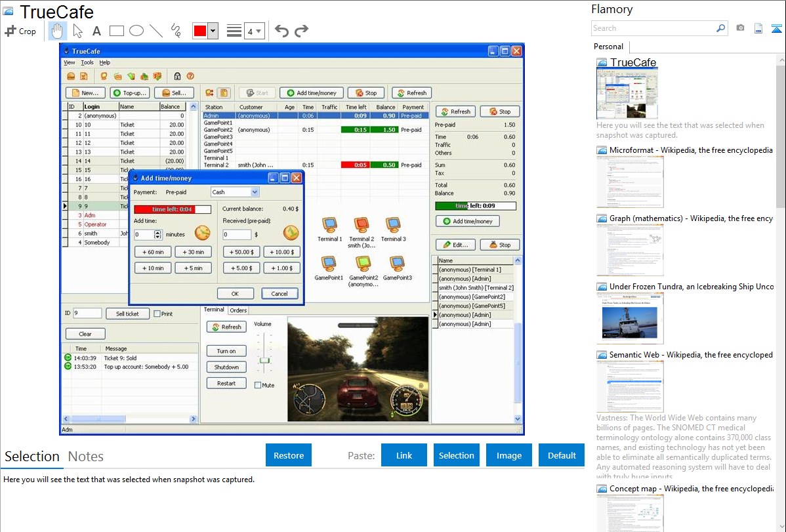Click the undo arrow
This screenshot has width=786, height=532.
coord(281,31)
